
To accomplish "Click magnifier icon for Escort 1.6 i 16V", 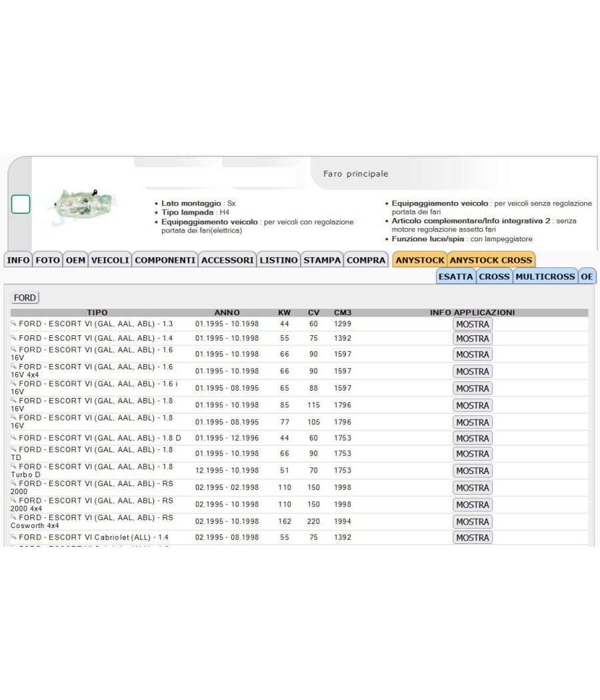I will pos(13,383).
